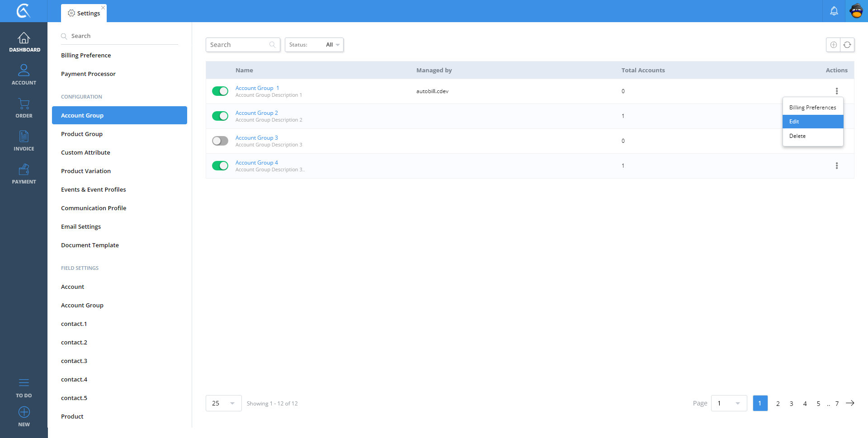Click the notifications bell icon
Viewport: 868px width, 438px height.
(x=834, y=11)
